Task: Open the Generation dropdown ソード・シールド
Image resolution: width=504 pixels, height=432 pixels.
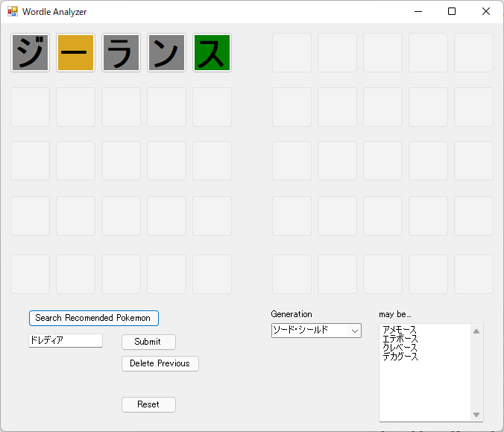Action: 316,331
